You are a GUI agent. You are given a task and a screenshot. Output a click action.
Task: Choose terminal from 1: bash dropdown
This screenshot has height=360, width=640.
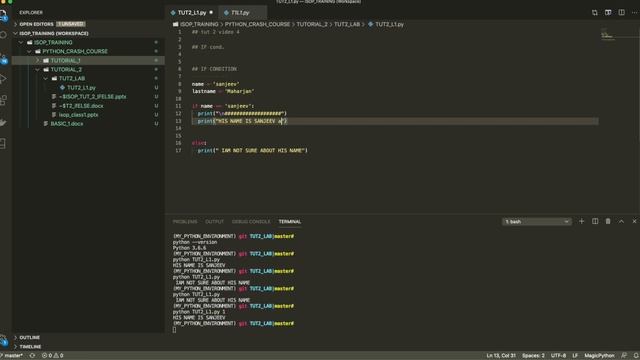coord(536,222)
